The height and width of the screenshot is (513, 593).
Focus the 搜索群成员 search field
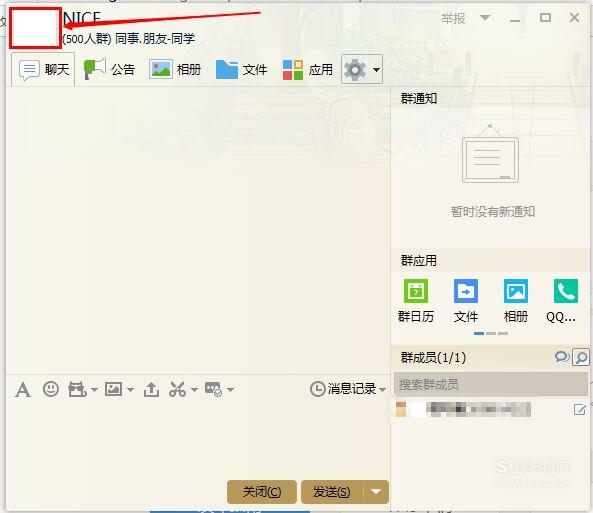pos(491,384)
